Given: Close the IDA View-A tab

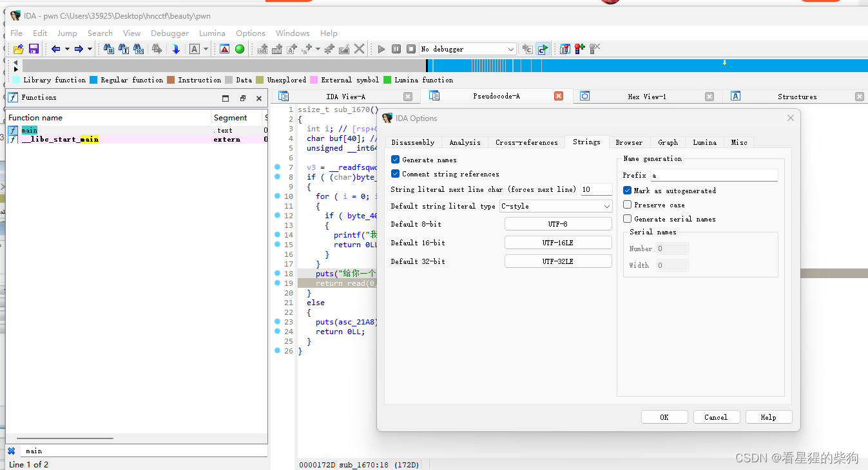Looking at the screenshot, I should click(408, 97).
